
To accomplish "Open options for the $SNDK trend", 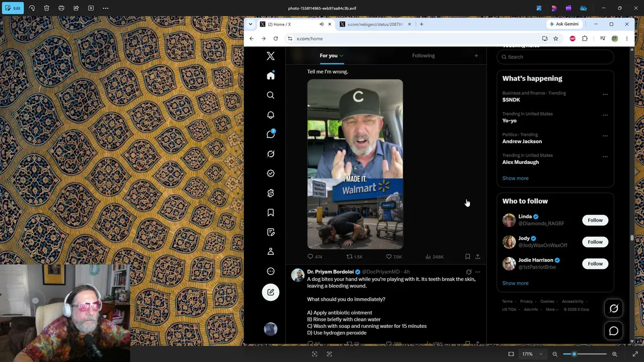I will click(605, 94).
